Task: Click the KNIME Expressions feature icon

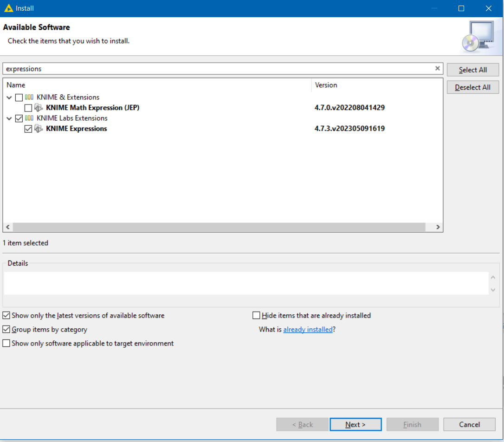Action: [39, 129]
